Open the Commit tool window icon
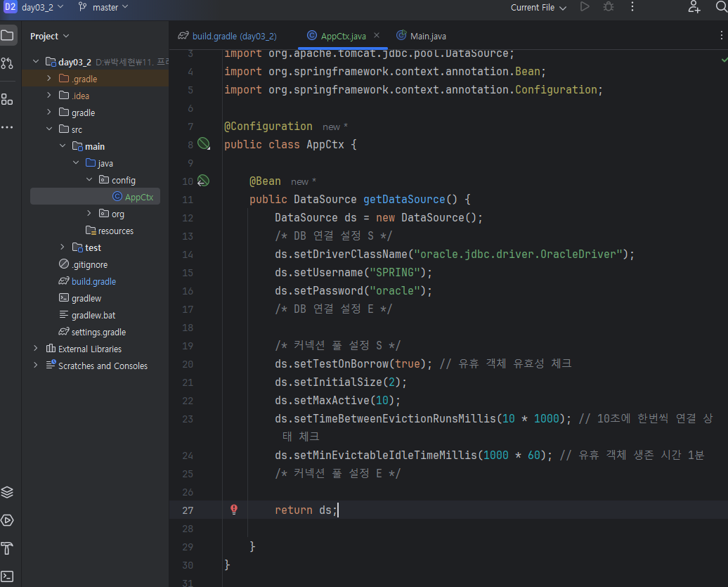This screenshot has width=728, height=587. 8,63
